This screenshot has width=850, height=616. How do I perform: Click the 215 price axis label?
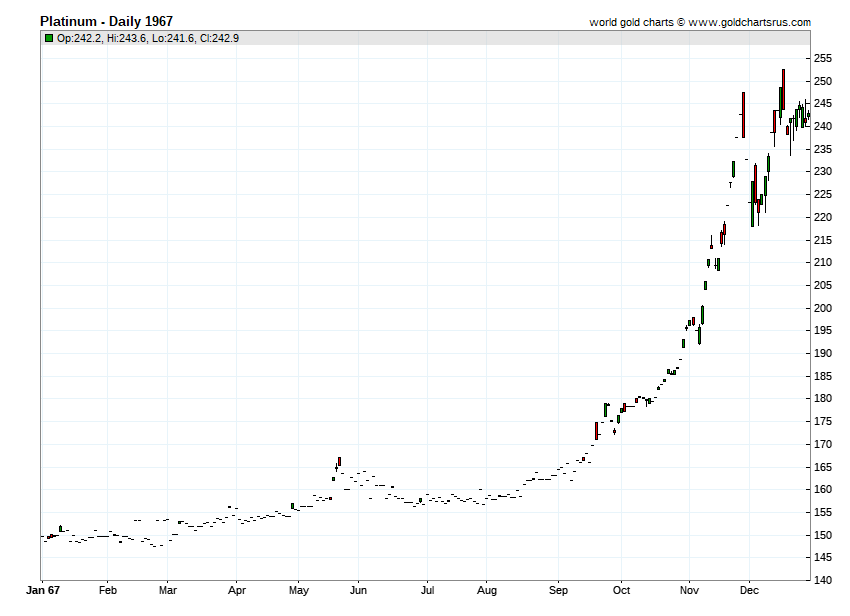coord(822,240)
